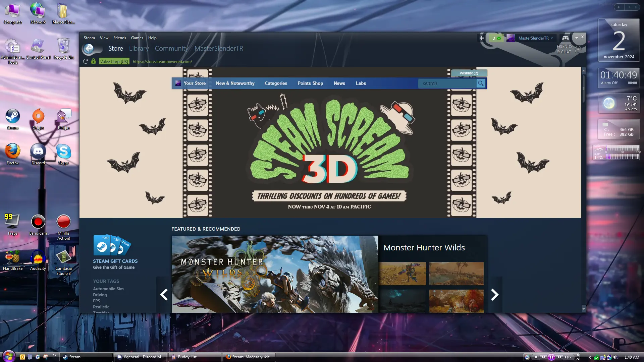Switch to the Community tab
This screenshot has height=362, width=644.
171,49
